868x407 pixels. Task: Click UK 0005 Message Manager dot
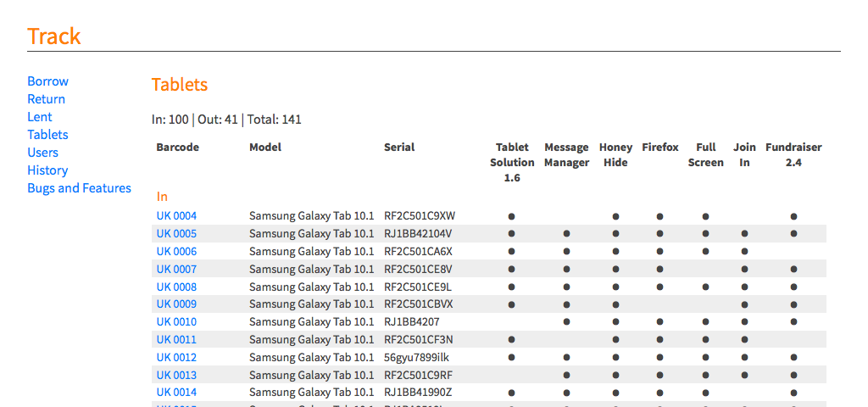click(x=566, y=234)
